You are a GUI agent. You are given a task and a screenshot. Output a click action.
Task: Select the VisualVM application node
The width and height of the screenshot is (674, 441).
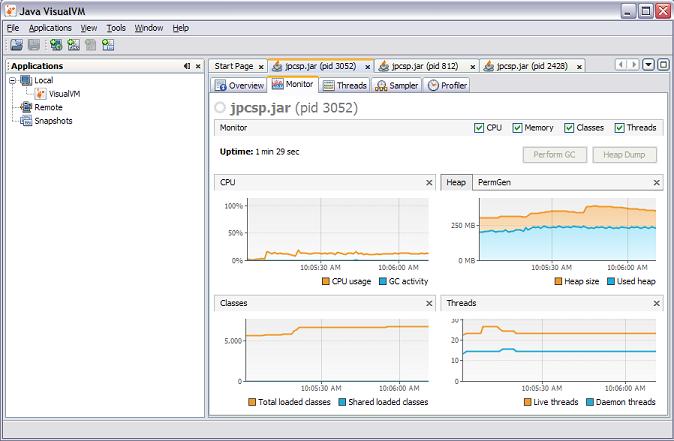63,93
